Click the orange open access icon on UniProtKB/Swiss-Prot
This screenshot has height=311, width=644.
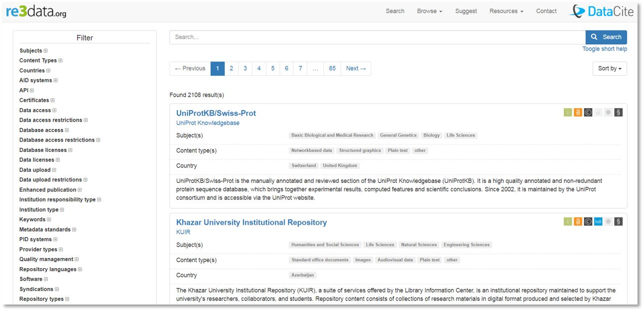pos(578,113)
